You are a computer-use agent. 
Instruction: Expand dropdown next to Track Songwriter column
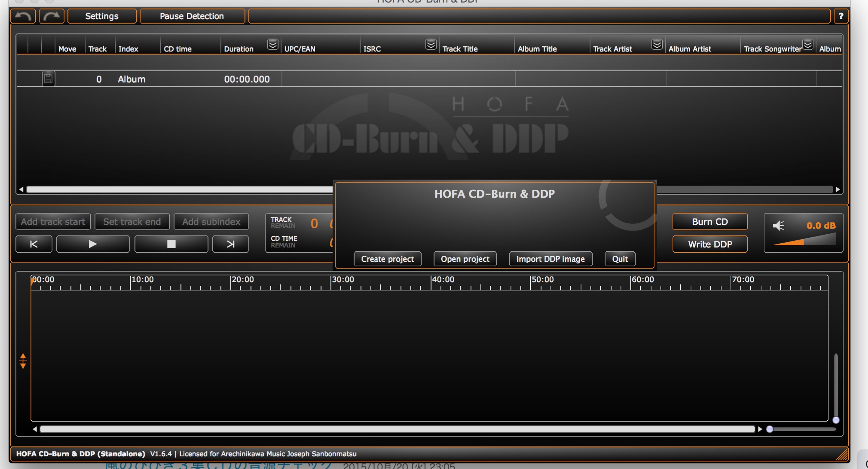click(807, 44)
